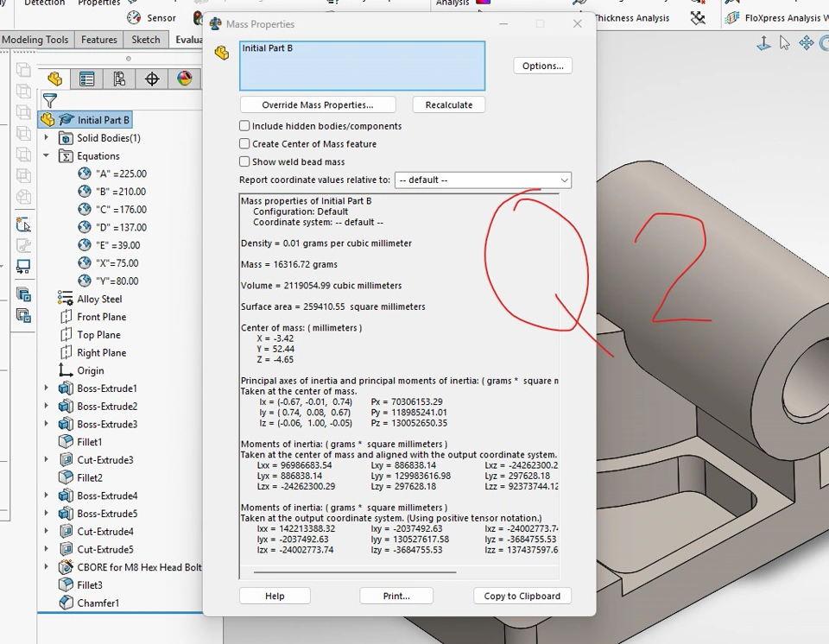Switch to the Features tab

point(98,40)
